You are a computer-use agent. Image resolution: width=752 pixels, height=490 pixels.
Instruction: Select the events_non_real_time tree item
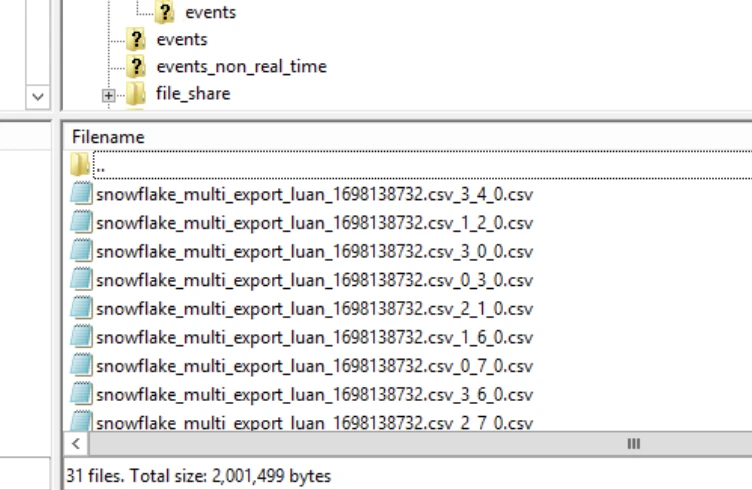tap(241, 67)
